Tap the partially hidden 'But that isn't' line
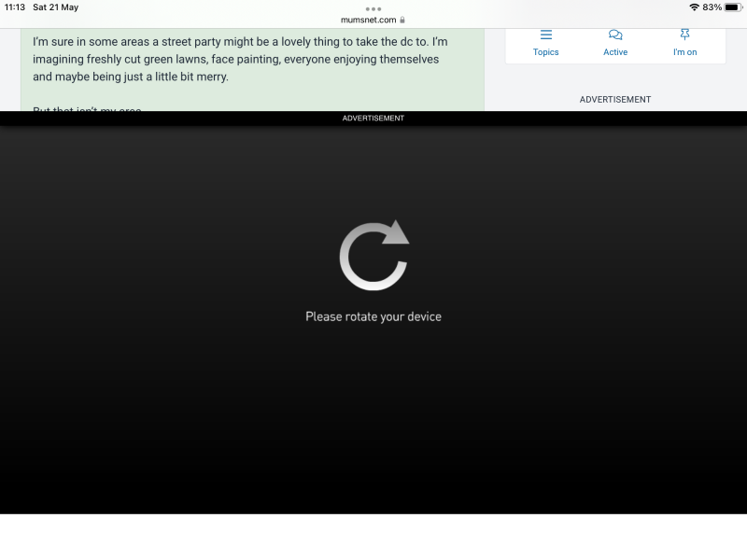The image size is (747, 560). pyautogui.click(x=87, y=109)
